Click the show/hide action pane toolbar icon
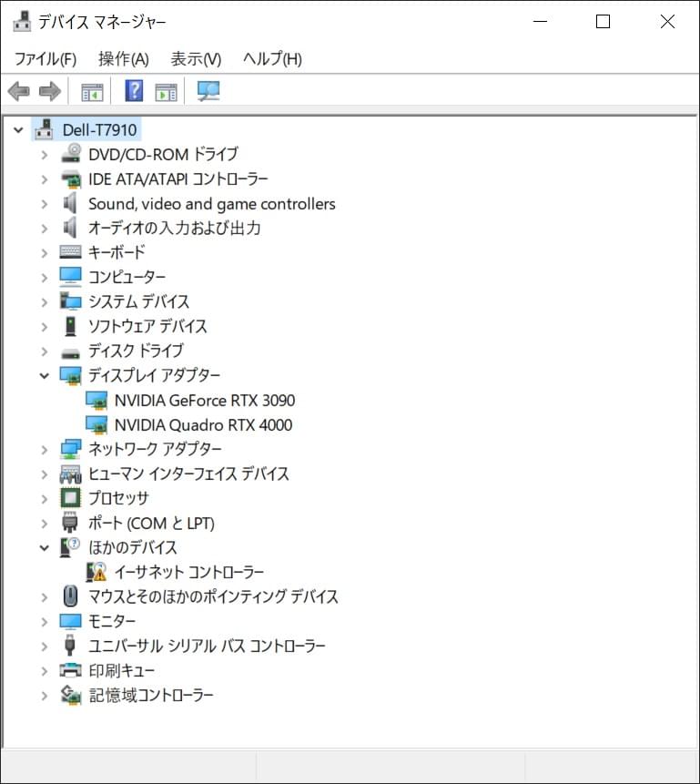 [x=166, y=92]
